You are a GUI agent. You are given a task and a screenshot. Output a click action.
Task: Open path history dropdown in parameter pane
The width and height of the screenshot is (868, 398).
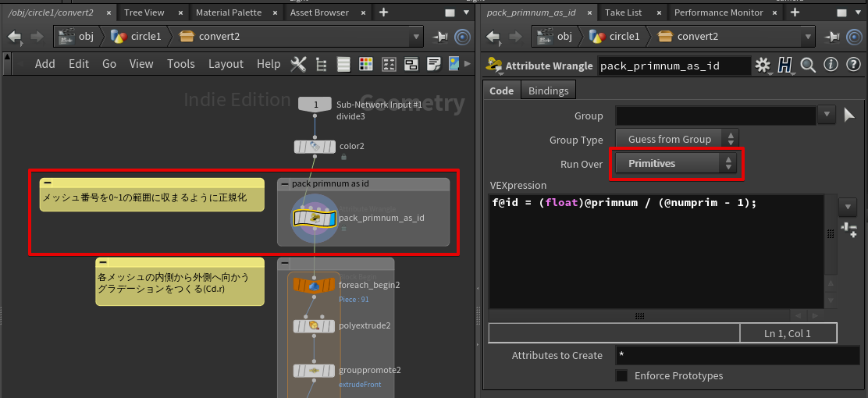pos(809,37)
